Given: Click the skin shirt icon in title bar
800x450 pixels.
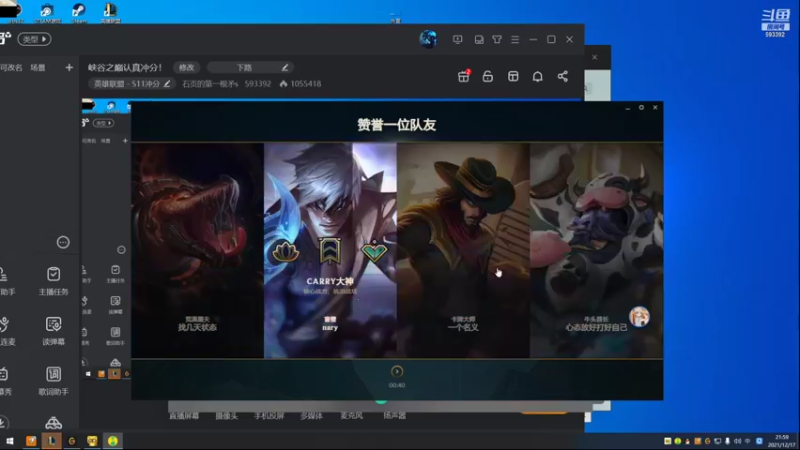Looking at the screenshot, I should click(x=497, y=39).
